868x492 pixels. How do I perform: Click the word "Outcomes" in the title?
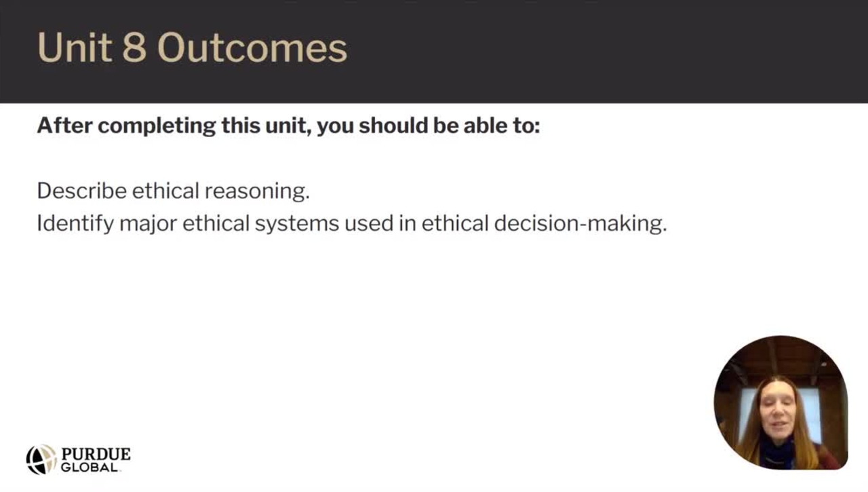pyautogui.click(x=252, y=48)
